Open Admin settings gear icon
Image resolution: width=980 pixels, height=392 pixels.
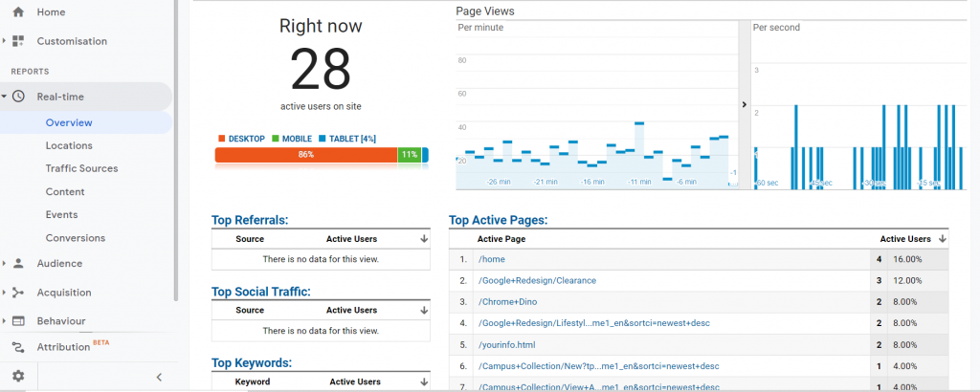[18, 377]
